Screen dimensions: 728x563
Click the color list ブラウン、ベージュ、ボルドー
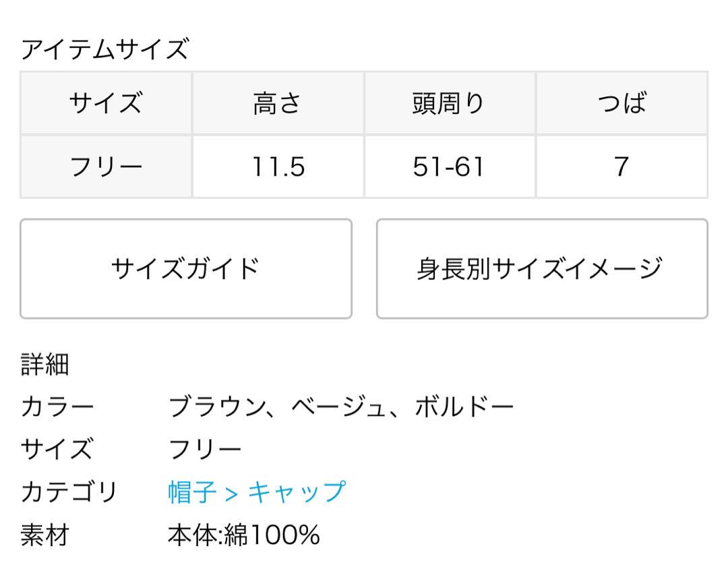click(x=341, y=407)
